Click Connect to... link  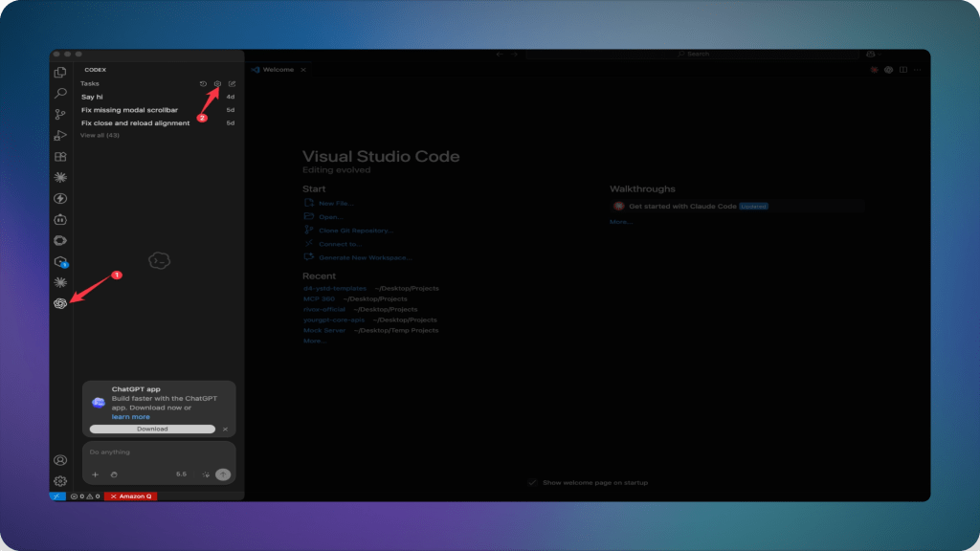340,244
